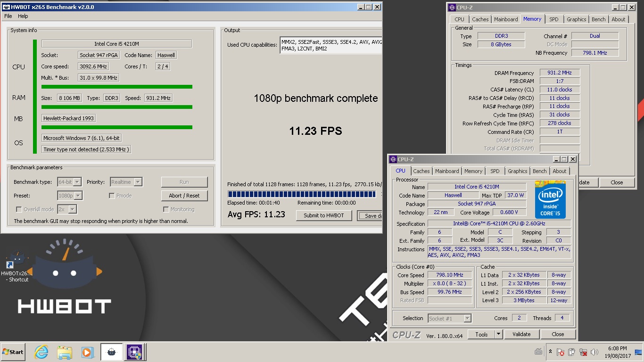Image resolution: width=644 pixels, height=362 pixels.
Task: Open the network status tray icon
Action: (x=583, y=352)
